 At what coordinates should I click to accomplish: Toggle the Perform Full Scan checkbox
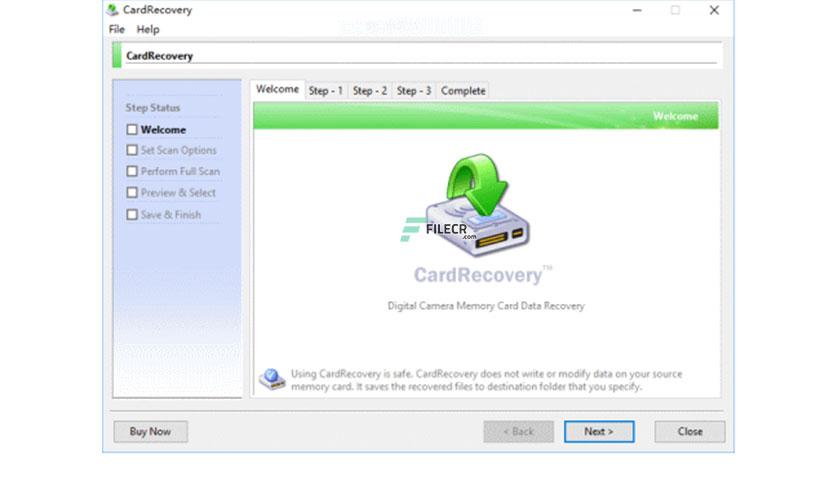132,171
